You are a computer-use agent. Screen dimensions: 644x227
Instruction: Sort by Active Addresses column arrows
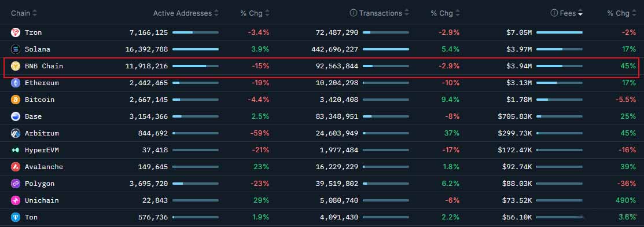click(216, 13)
